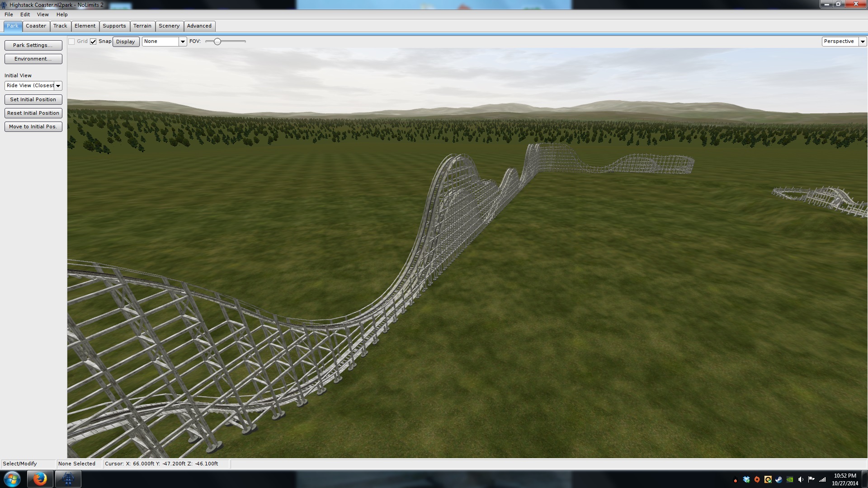868x488 pixels.
Task: Click the Park Settings button
Action: pyautogui.click(x=33, y=45)
